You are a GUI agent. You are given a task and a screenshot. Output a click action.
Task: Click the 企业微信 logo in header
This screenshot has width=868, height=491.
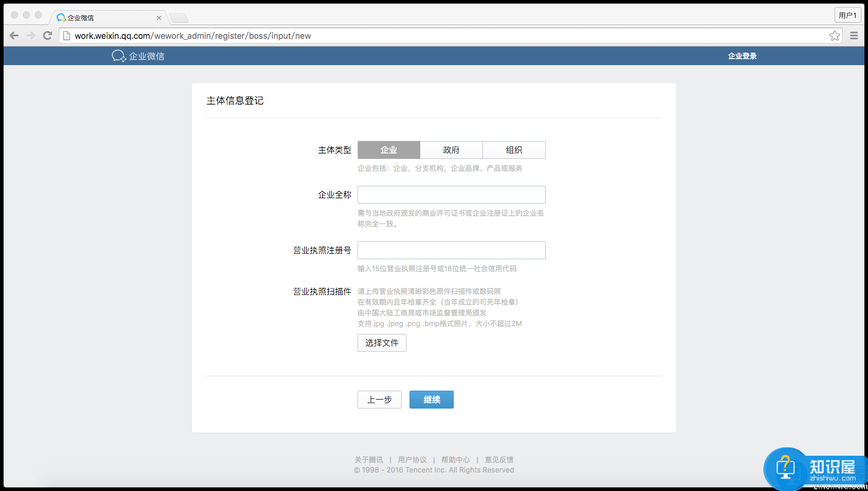coord(138,56)
